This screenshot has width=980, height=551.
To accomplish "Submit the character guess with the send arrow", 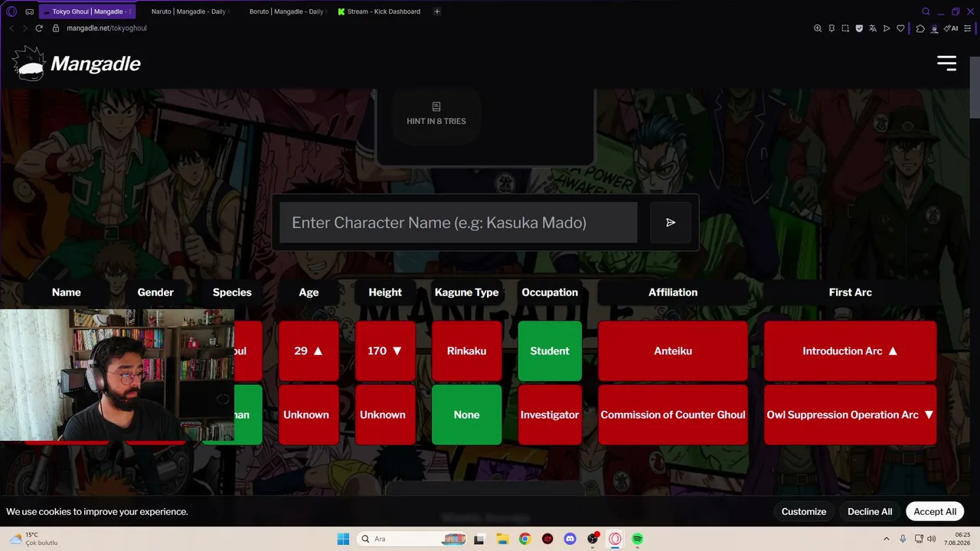I will [x=671, y=223].
